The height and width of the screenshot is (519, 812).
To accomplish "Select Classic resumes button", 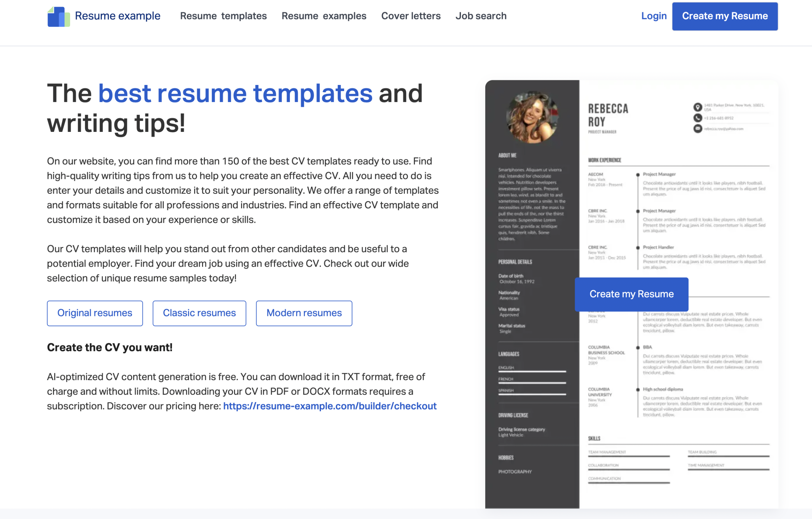I will pos(199,313).
